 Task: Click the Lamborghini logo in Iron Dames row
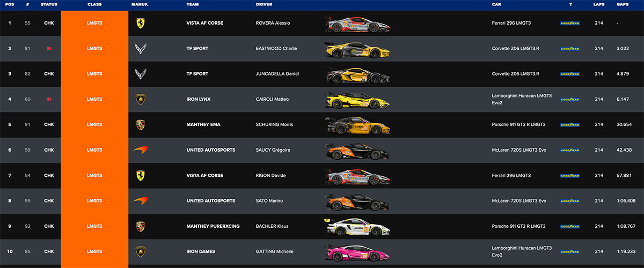[141, 251]
